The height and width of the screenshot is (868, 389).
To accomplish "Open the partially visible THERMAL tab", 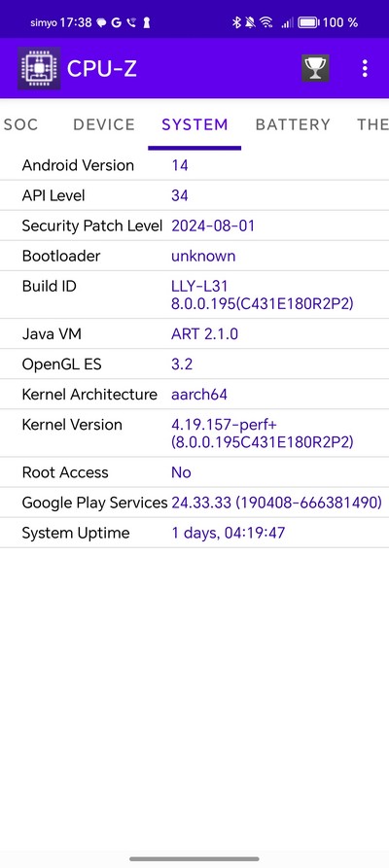I will 372,124.
